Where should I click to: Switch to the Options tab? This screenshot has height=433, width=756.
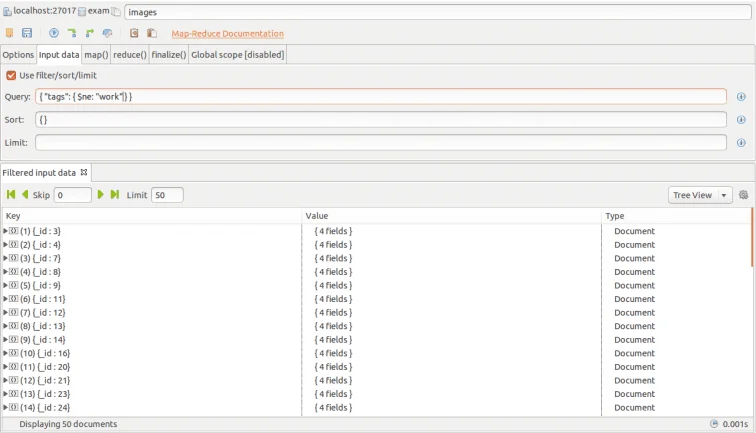(x=18, y=55)
